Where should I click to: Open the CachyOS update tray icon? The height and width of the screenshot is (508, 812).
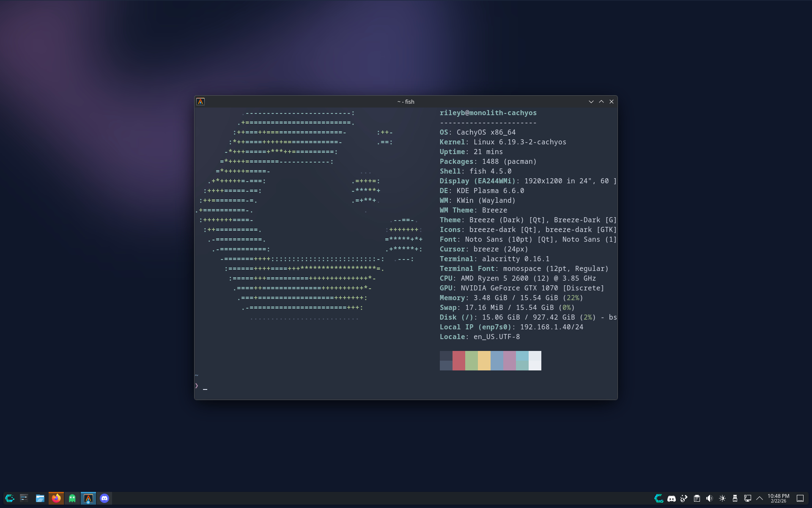(x=658, y=498)
